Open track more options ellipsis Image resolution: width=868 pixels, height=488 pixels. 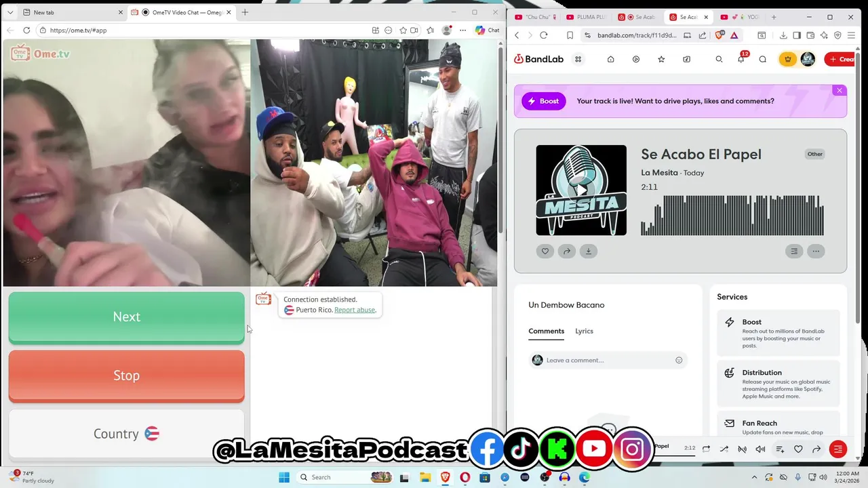click(816, 251)
